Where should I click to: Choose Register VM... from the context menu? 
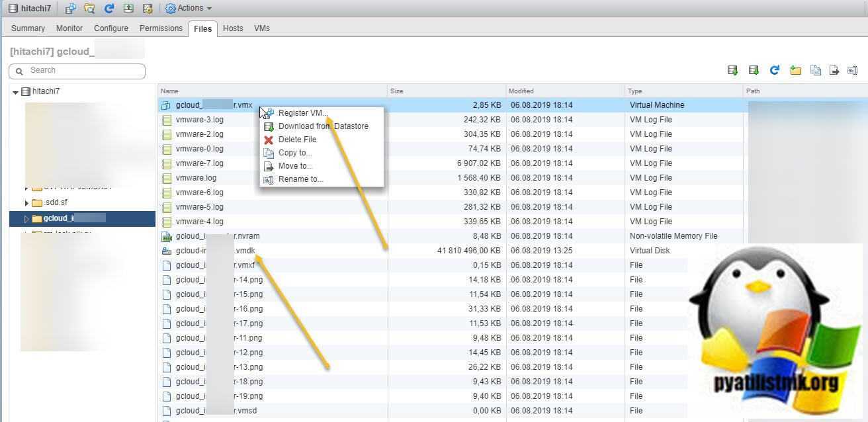click(302, 113)
